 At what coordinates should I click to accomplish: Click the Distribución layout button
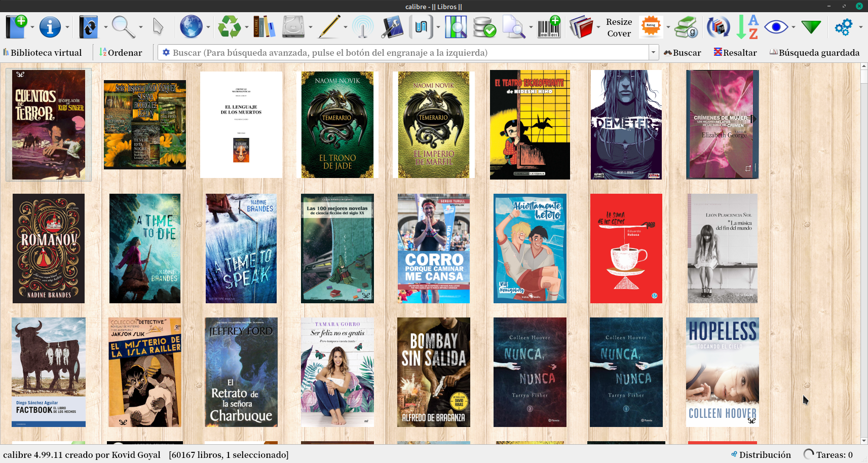pos(761,454)
